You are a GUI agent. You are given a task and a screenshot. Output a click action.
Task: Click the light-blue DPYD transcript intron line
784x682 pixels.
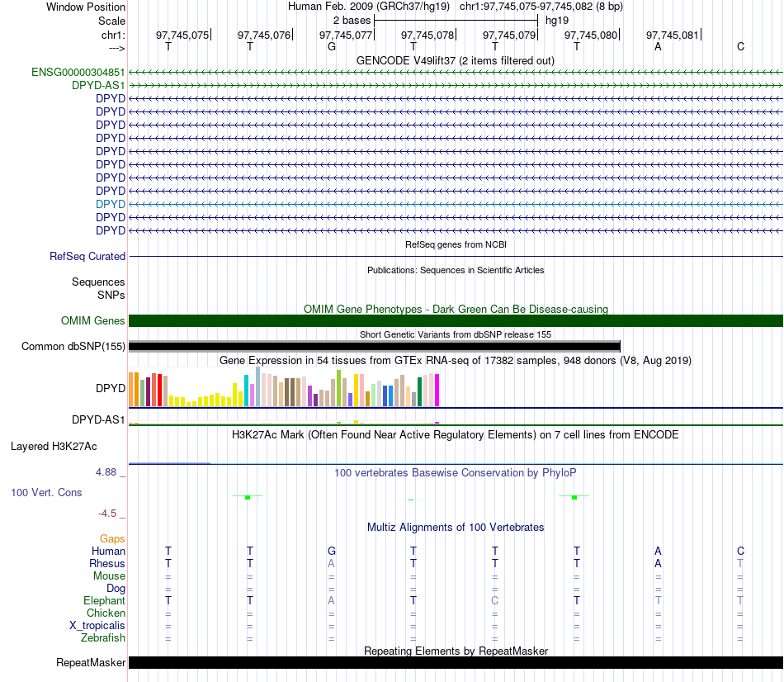coord(456,204)
